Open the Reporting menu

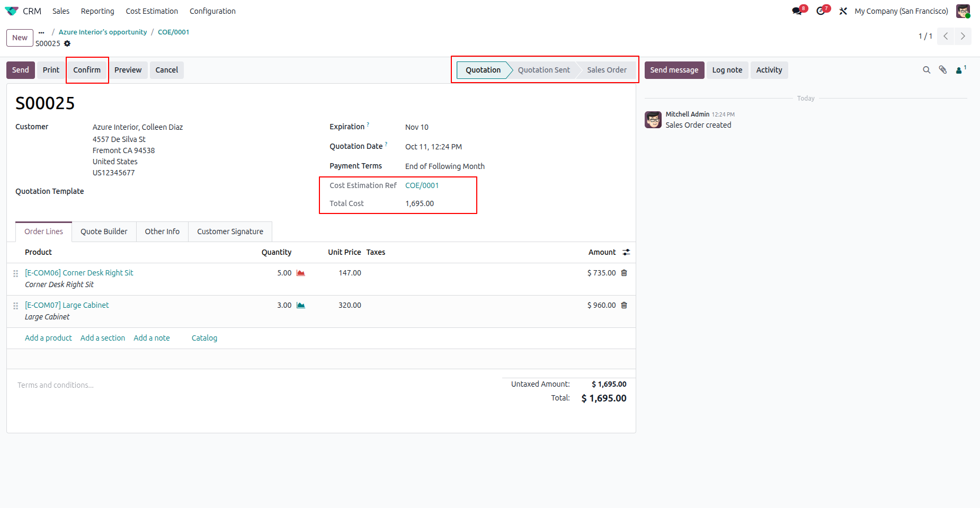point(97,11)
